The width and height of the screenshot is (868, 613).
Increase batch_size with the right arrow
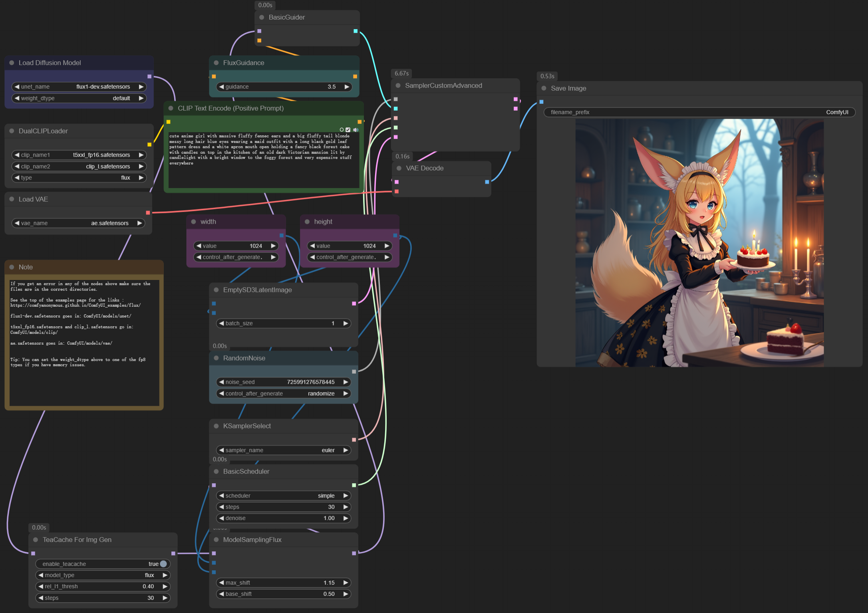346,323
